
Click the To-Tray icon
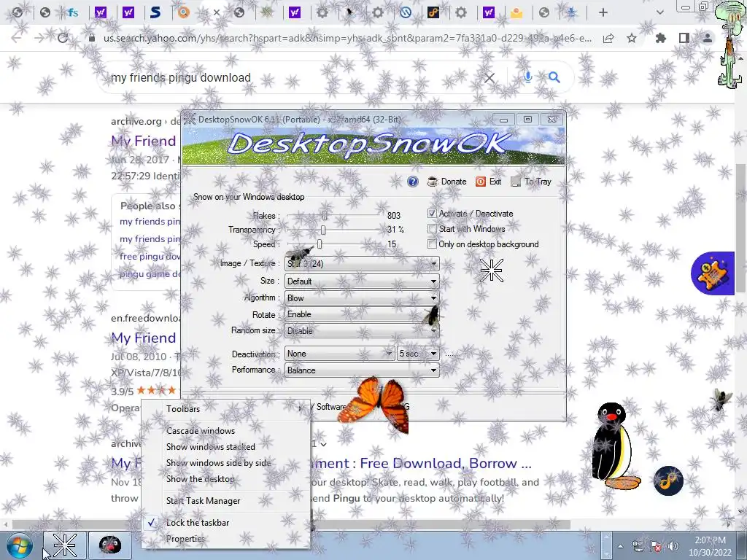pos(516,182)
